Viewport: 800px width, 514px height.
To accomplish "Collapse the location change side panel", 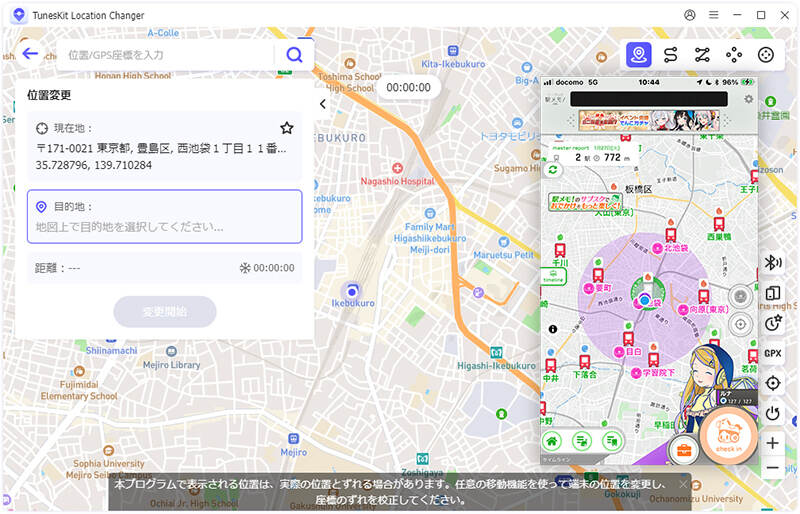I will click(x=323, y=104).
